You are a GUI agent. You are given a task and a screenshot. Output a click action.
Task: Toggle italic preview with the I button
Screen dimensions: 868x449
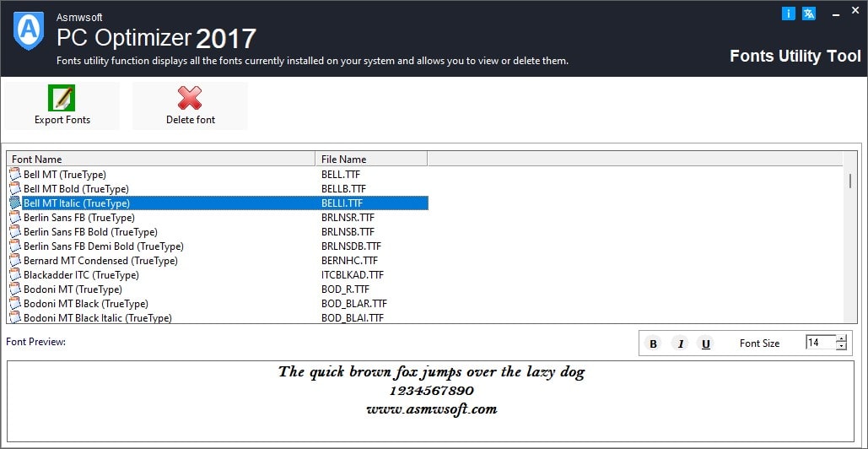[681, 344]
